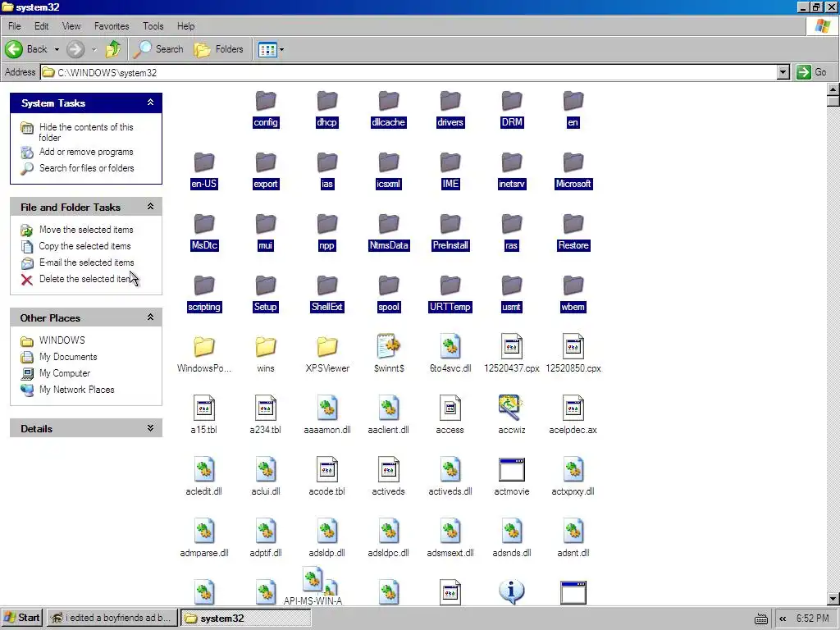Select the admparse.dll file icon
The height and width of the screenshot is (630, 840).
coord(204,532)
